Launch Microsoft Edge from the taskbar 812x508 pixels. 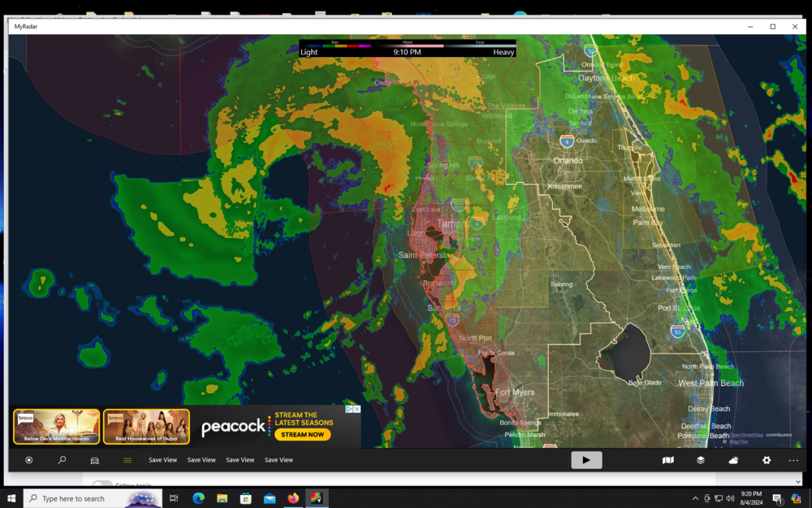(198, 498)
